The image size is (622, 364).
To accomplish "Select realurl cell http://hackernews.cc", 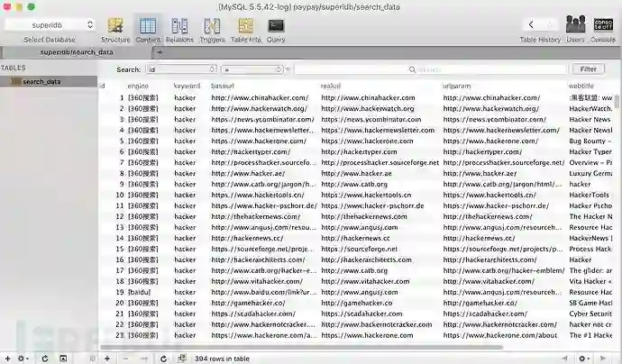I will pos(355,238).
